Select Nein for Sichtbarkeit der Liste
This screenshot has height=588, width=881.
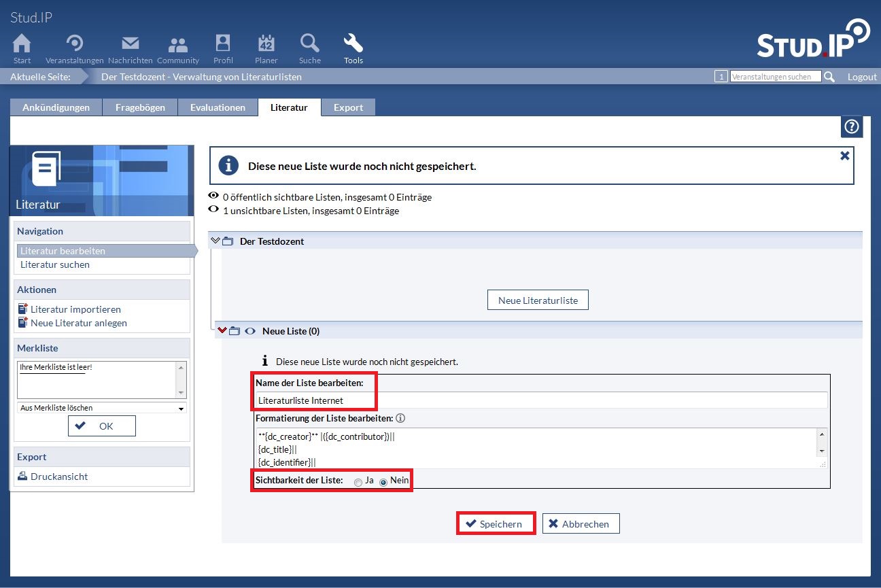click(x=383, y=482)
